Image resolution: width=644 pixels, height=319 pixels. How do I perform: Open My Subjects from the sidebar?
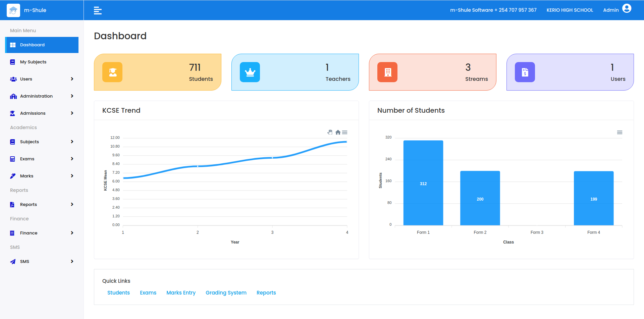[33, 62]
